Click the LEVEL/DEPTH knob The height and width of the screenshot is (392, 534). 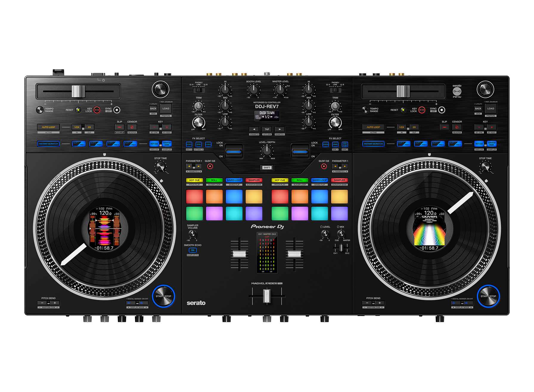click(267, 150)
